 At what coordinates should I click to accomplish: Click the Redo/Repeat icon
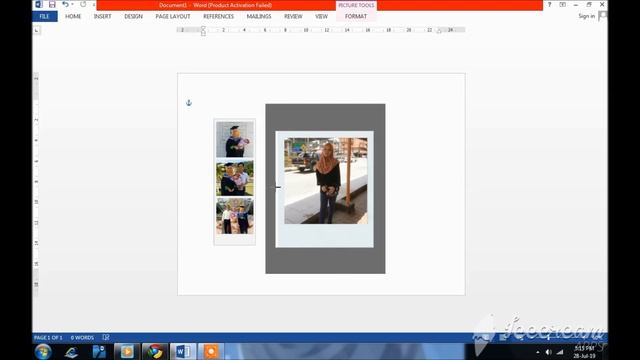pyautogui.click(x=83, y=4)
